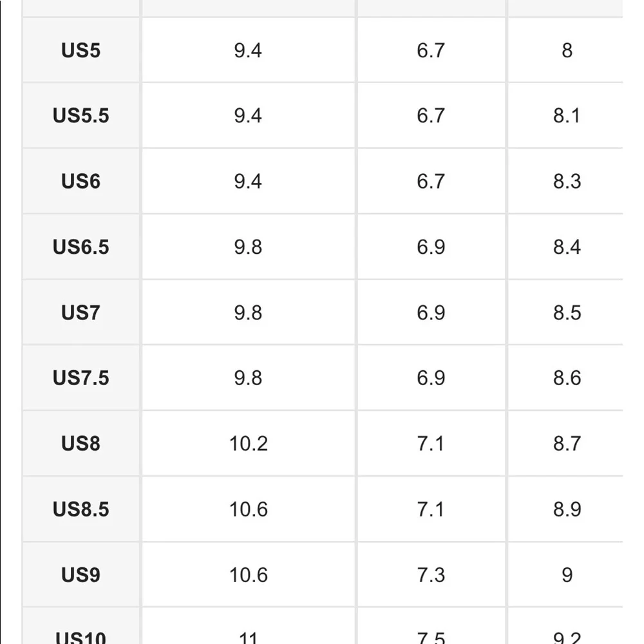This screenshot has width=644, height=644.
Task: Select the 8.7 value in US8 row
Action: pos(567,444)
